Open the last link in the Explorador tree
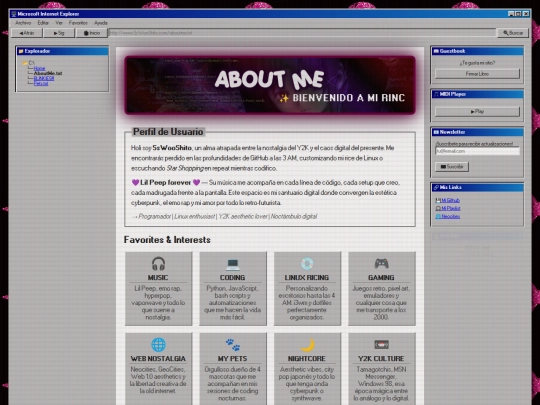This screenshot has width=540, height=405. click(x=41, y=83)
